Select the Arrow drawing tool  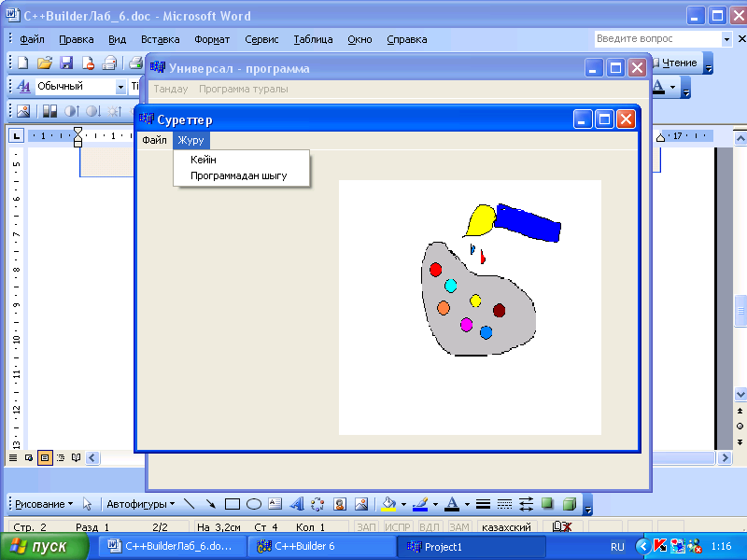click(x=210, y=504)
